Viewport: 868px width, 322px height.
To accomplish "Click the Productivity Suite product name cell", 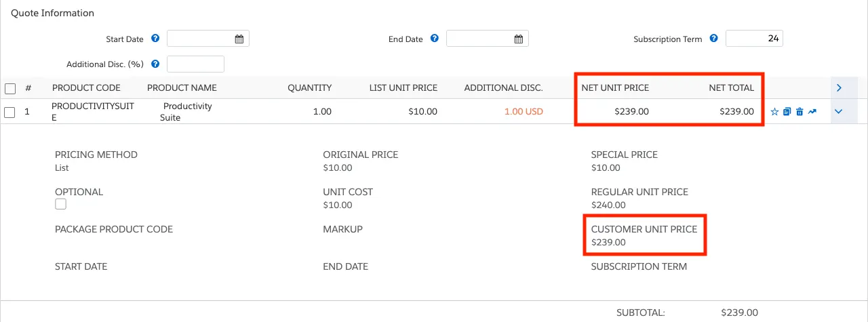I will tap(186, 112).
